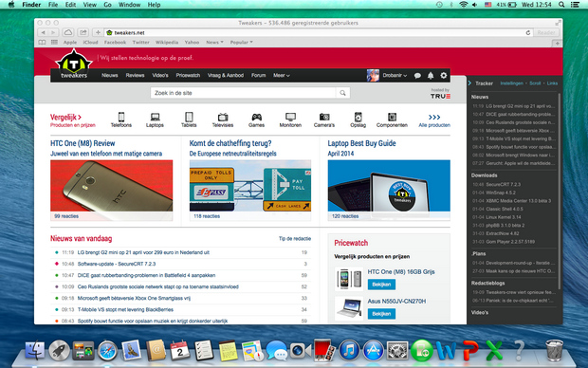Open the View menu
Viewport: 588px width, 368px height.
(x=90, y=5)
